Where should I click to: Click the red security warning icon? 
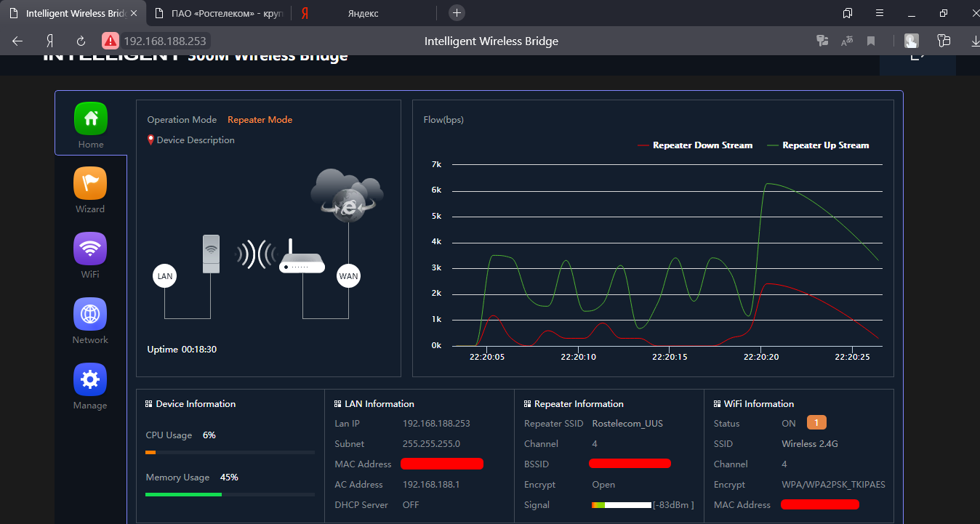click(110, 41)
